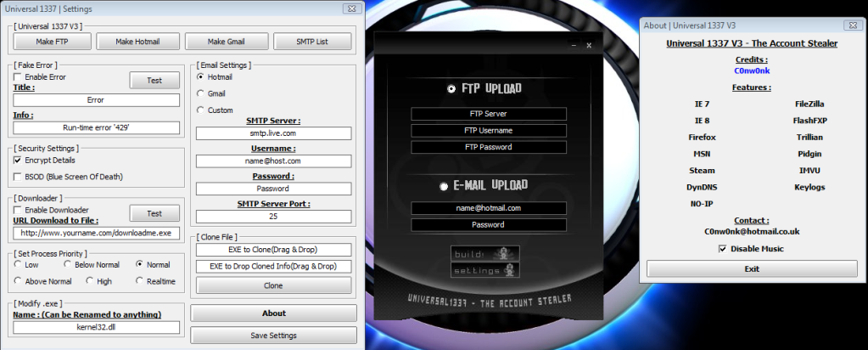Image resolution: width=868 pixels, height=350 pixels.
Task: Minimize the dark builder window
Action: (x=573, y=45)
